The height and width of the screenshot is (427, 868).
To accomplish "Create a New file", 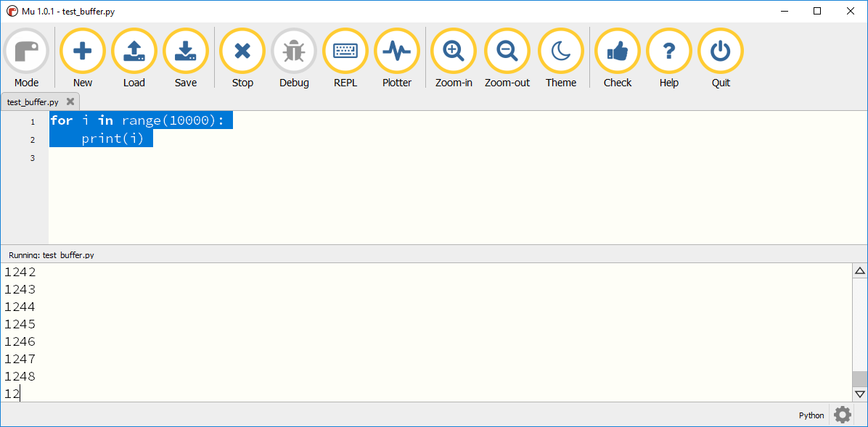I will click(x=83, y=58).
